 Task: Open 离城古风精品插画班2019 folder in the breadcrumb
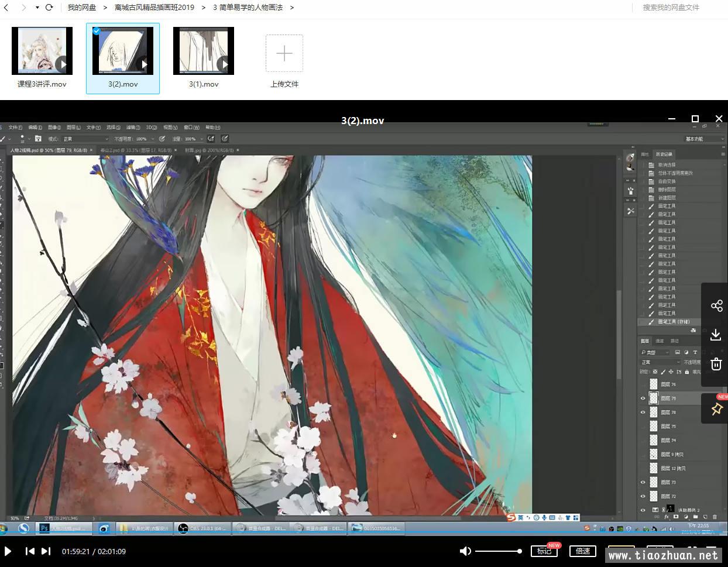pyautogui.click(x=154, y=8)
